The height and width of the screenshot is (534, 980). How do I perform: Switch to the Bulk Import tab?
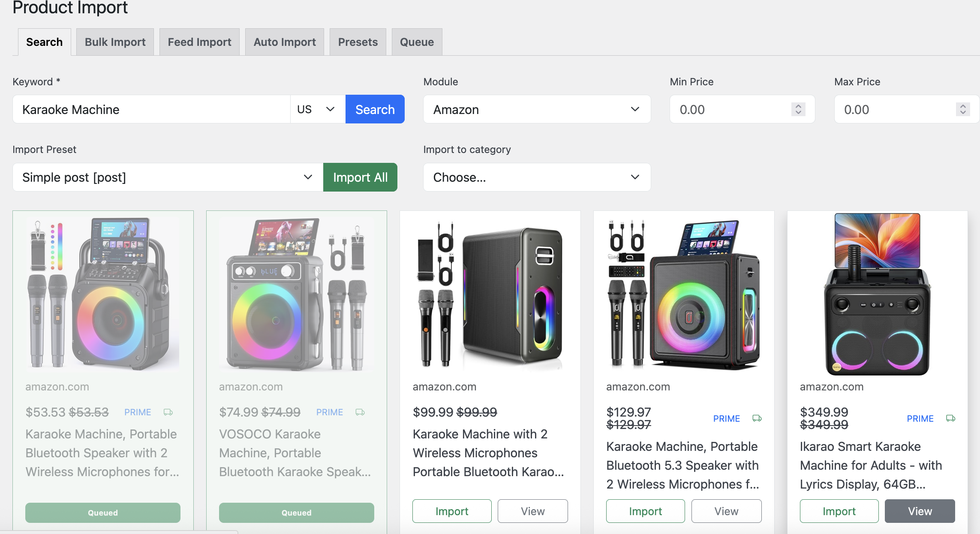(115, 42)
